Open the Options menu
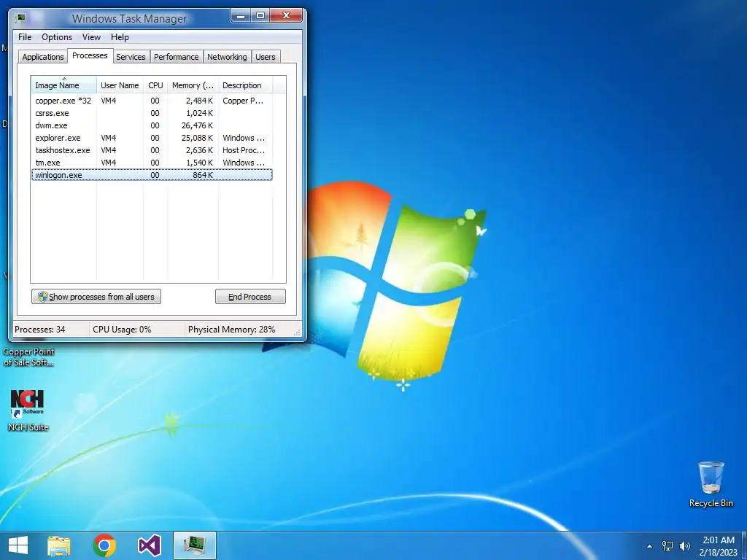This screenshot has width=747, height=560. click(57, 37)
